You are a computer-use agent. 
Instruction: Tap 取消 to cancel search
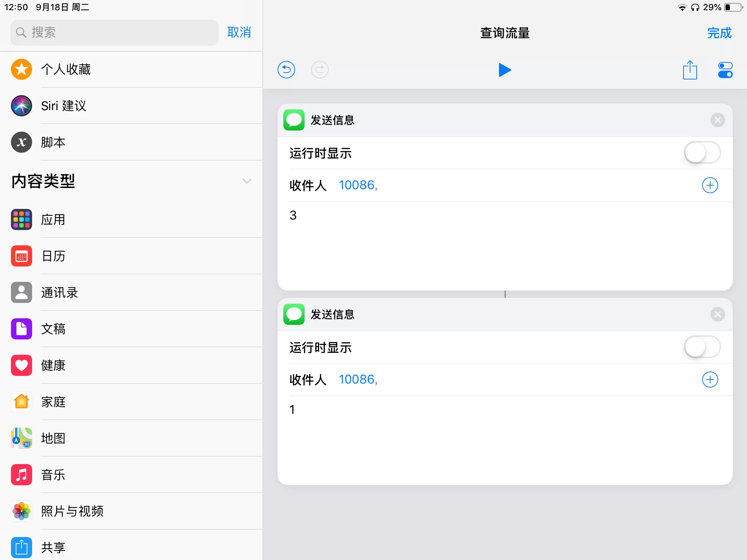[239, 32]
